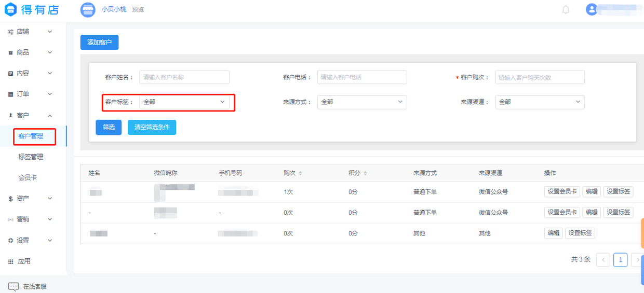Expand the 资产 menu chevron
The image size is (644, 293).
(x=50, y=198)
